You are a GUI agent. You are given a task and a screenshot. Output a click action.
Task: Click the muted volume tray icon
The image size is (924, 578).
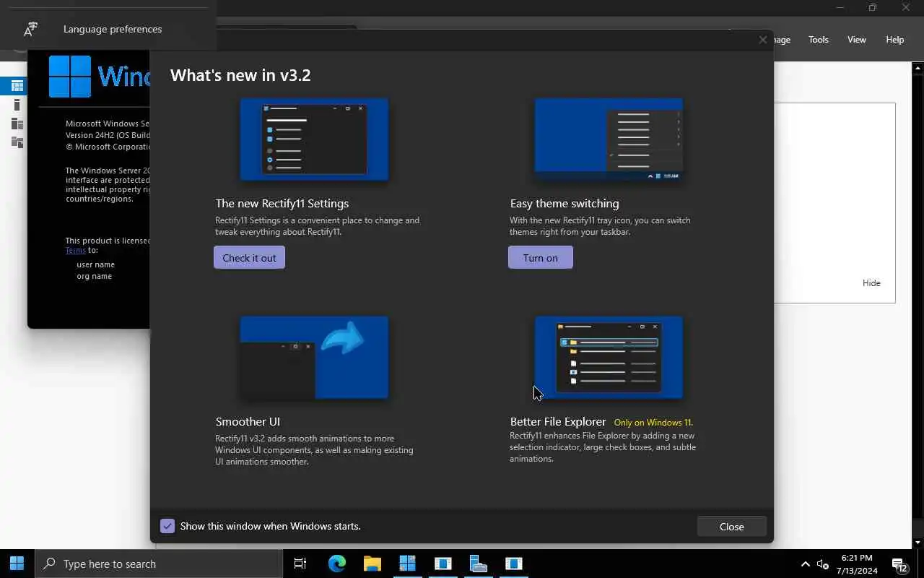pyautogui.click(x=823, y=564)
